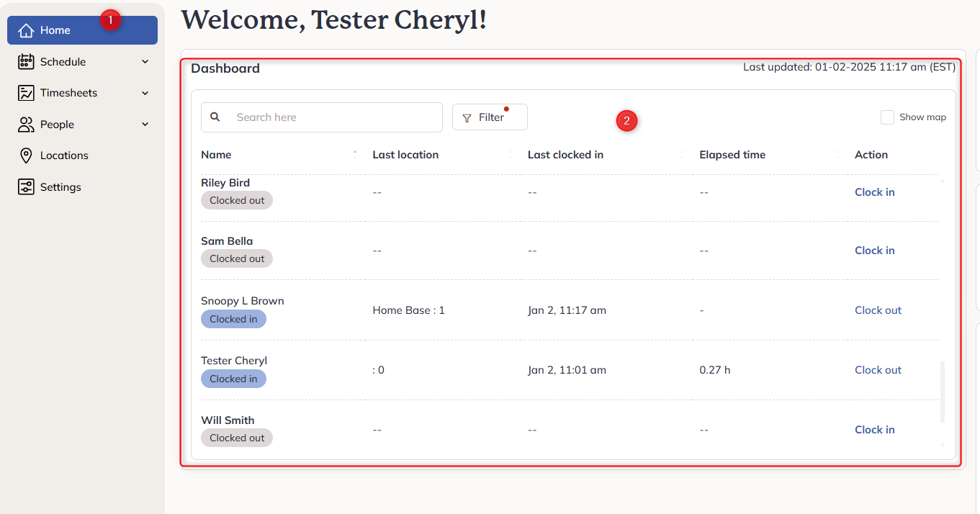Screen dimensions: 980x514
Task: Click the Locations pin icon
Action: click(x=26, y=155)
